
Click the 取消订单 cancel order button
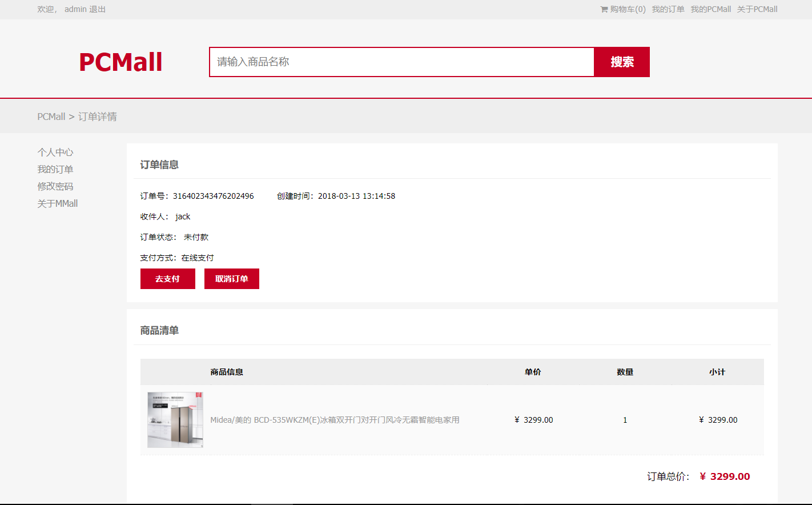(232, 279)
